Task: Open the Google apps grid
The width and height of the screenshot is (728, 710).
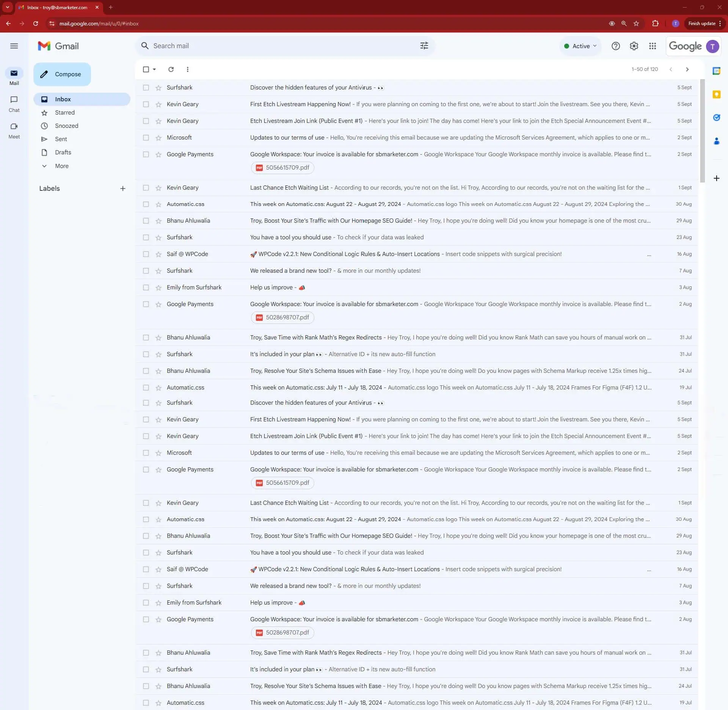Action: pyautogui.click(x=652, y=46)
